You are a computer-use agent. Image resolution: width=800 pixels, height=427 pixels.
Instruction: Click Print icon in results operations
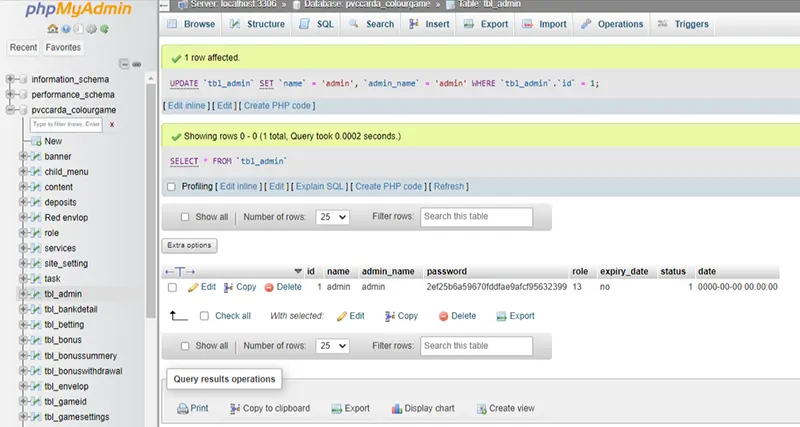tap(182, 409)
